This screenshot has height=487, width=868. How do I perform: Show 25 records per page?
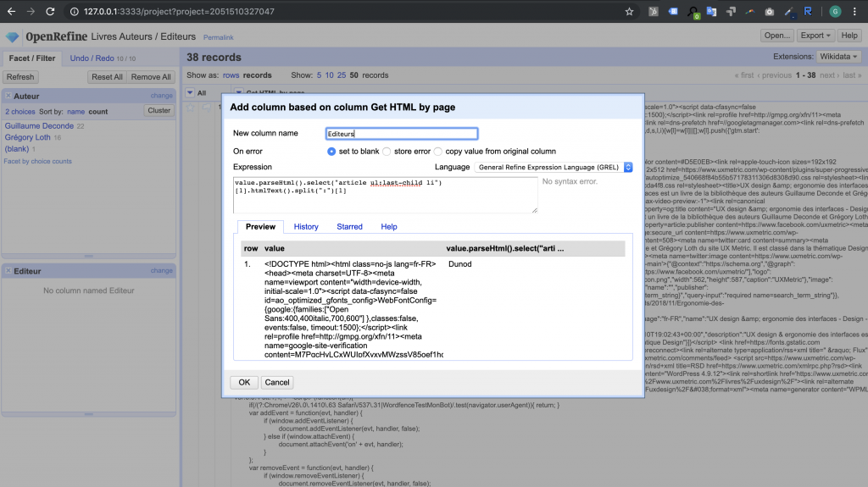342,75
